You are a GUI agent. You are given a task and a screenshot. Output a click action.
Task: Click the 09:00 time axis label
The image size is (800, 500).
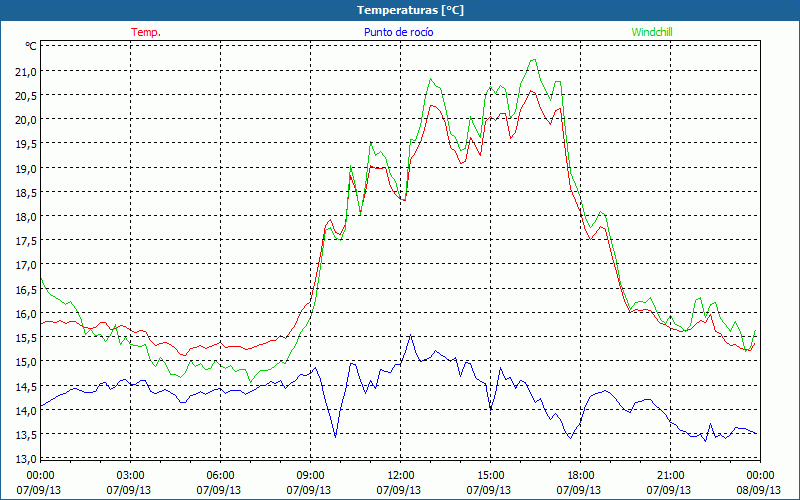[311, 476]
